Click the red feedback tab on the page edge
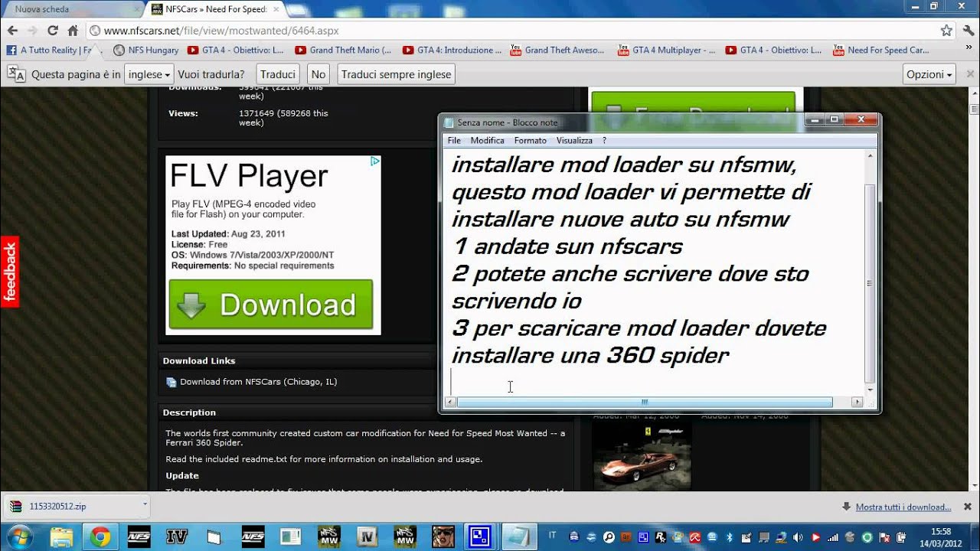 point(9,272)
